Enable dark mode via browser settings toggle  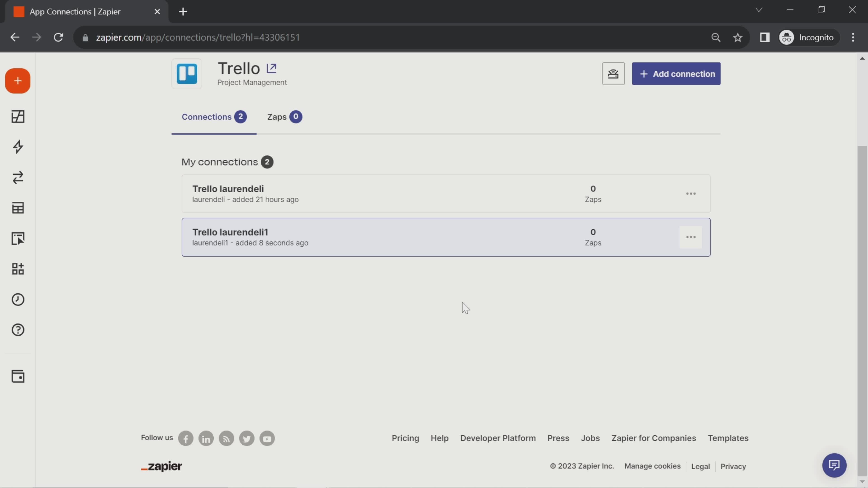tap(857, 37)
